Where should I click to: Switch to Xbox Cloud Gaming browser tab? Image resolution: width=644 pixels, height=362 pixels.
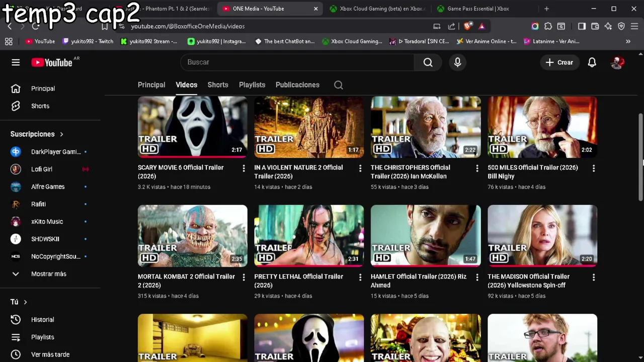coord(377,9)
